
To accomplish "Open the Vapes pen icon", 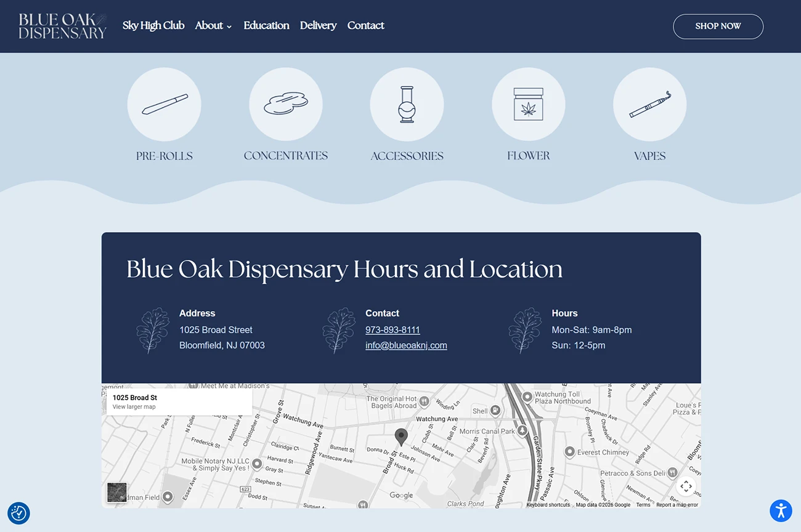I will coord(649,104).
